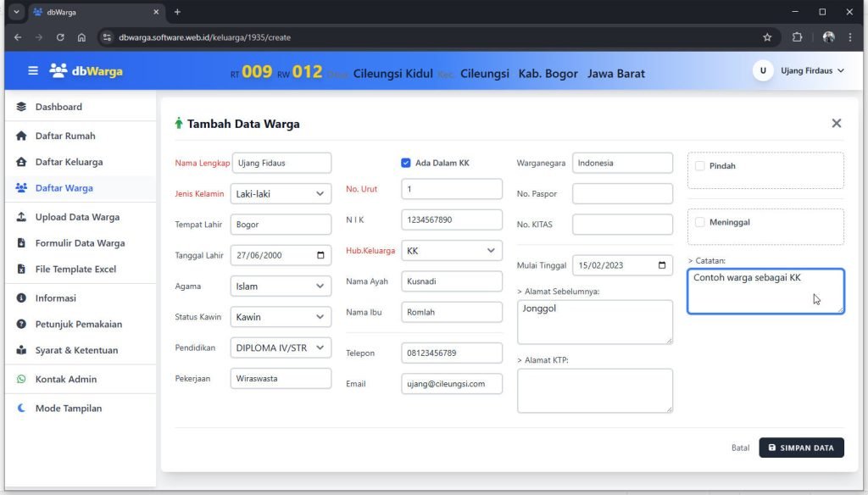Click the moon icon for Mode Tampilan
Image resolution: width=868 pixels, height=495 pixels.
pos(21,409)
